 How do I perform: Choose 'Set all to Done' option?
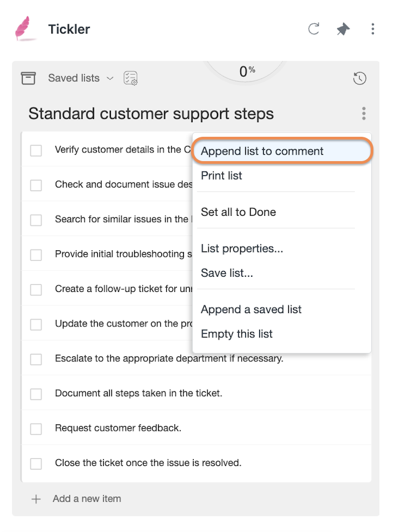tap(239, 212)
